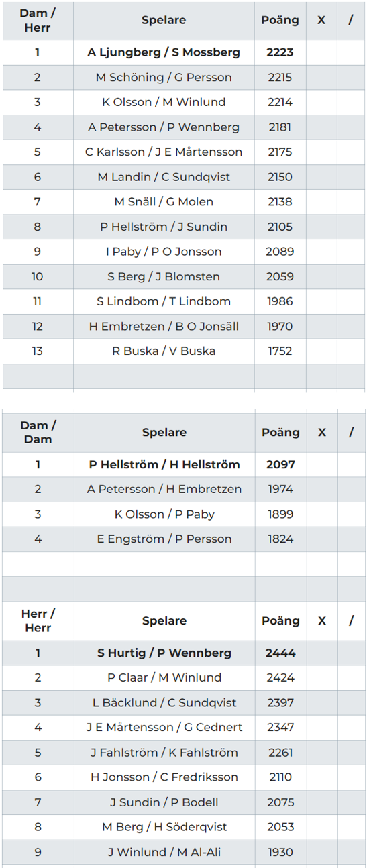Viewport: 367px width, 868px height.
Task: Click the 'Poäng' header in Dam / Dam table
Action: pos(280,432)
